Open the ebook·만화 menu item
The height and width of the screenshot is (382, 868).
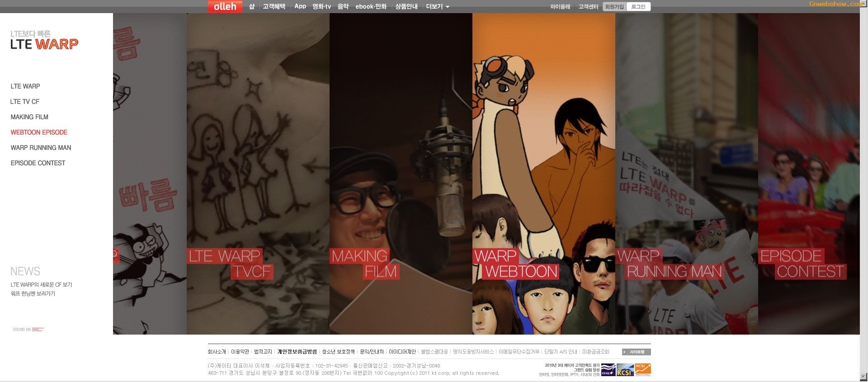371,6
